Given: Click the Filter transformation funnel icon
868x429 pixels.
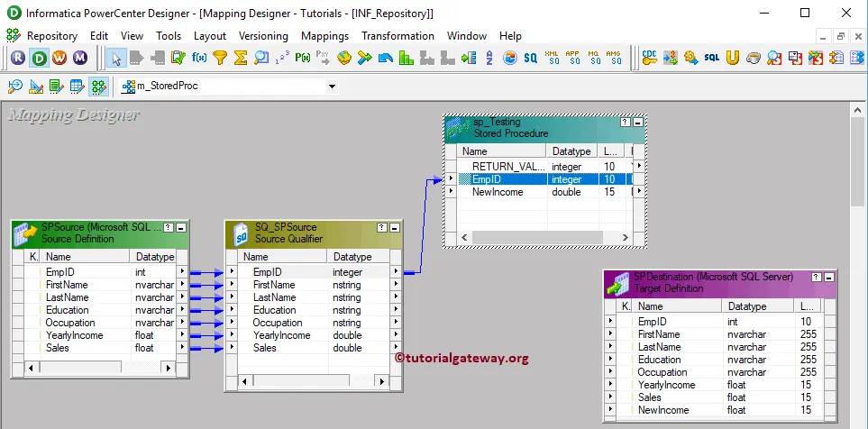Looking at the screenshot, I should point(220,58).
